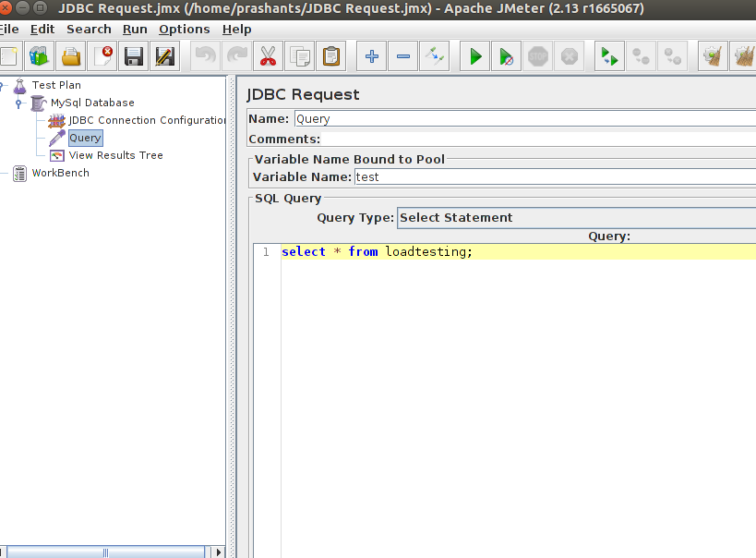Click the tree panel horizontal scrollbar thumb
Image resolution: width=756 pixels, height=558 pixels.
pos(105,552)
